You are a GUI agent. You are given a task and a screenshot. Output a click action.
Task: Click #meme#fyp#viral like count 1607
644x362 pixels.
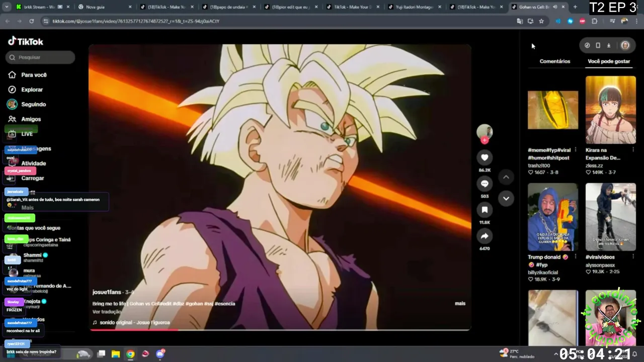tap(536, 172)
